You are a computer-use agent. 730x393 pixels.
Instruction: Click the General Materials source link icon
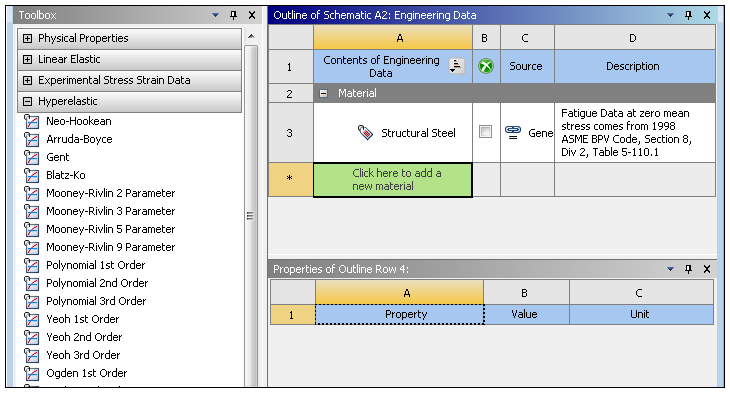click(513, 132)
